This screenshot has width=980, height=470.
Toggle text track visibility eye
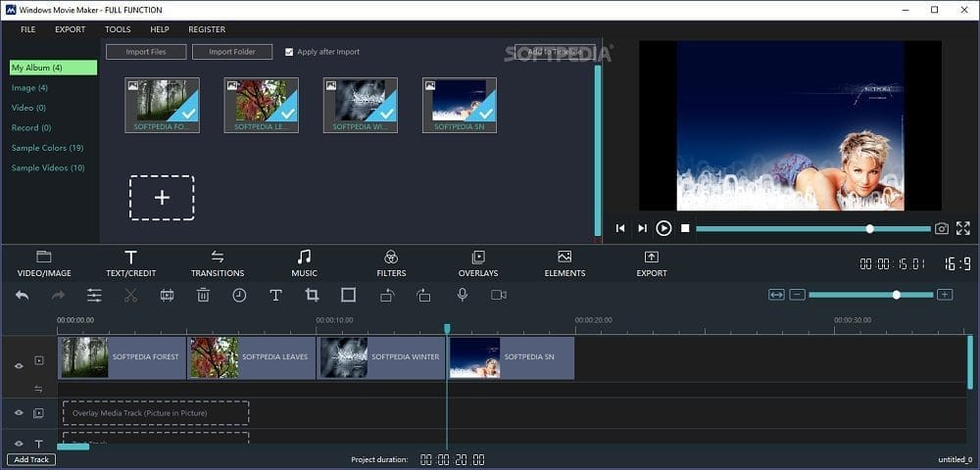tap(19, 444)
